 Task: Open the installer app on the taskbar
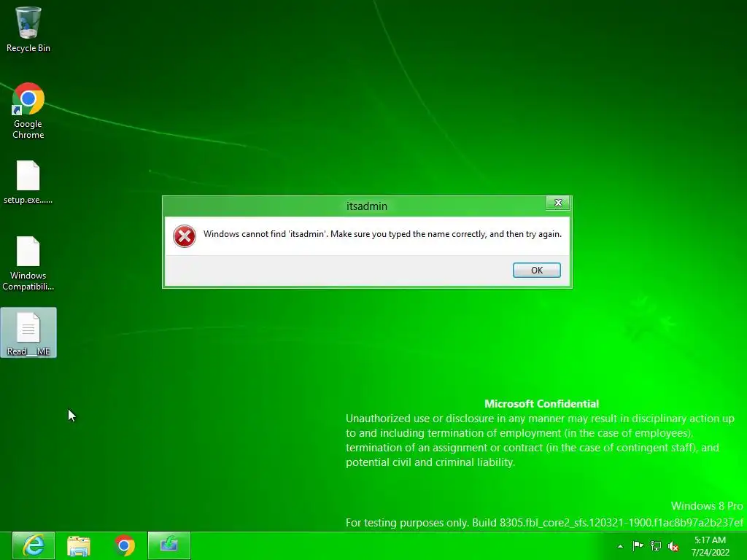[169, 545]
